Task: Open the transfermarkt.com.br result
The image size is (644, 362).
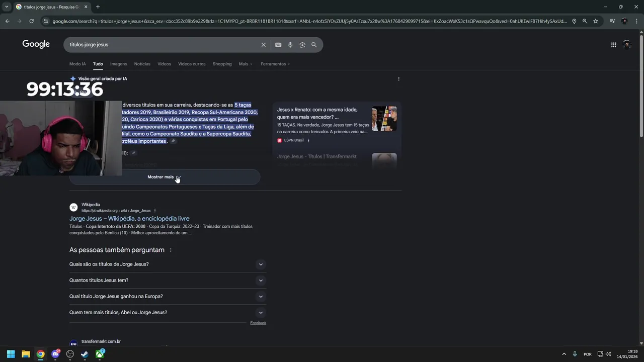Action: 101,342
